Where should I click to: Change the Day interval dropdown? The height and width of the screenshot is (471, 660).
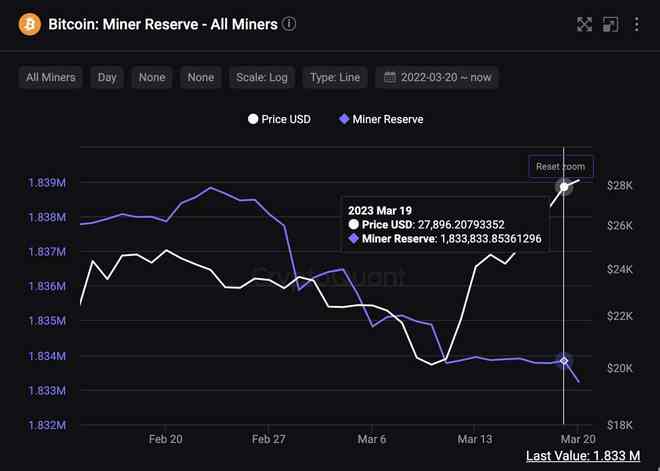point(107,77)
